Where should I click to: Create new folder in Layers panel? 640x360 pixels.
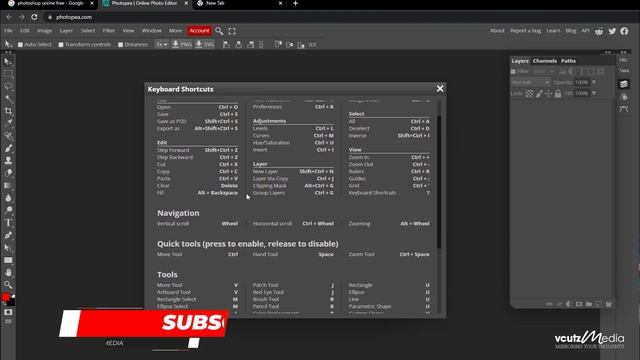(589, 304)
